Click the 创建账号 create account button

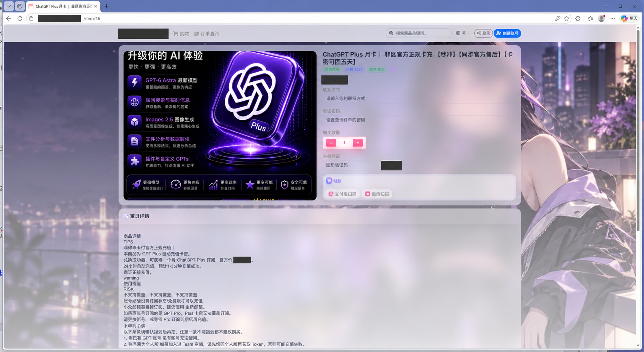tap(507, 33)
